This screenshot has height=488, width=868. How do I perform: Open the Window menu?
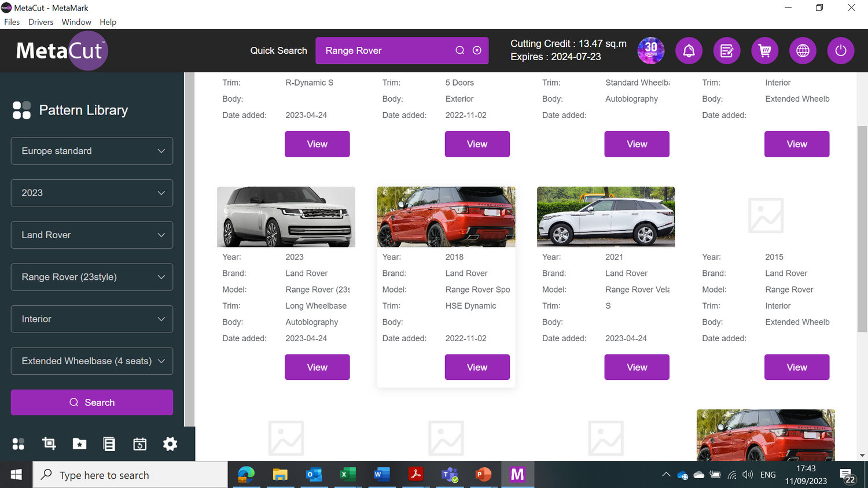[x=76, y=22]
